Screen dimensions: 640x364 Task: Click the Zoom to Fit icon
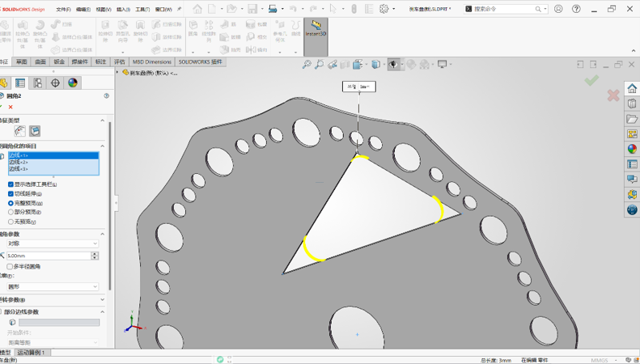point(307,64)
